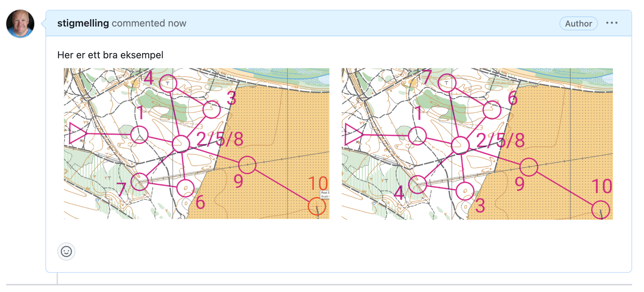Click the Author badge label

578,24
